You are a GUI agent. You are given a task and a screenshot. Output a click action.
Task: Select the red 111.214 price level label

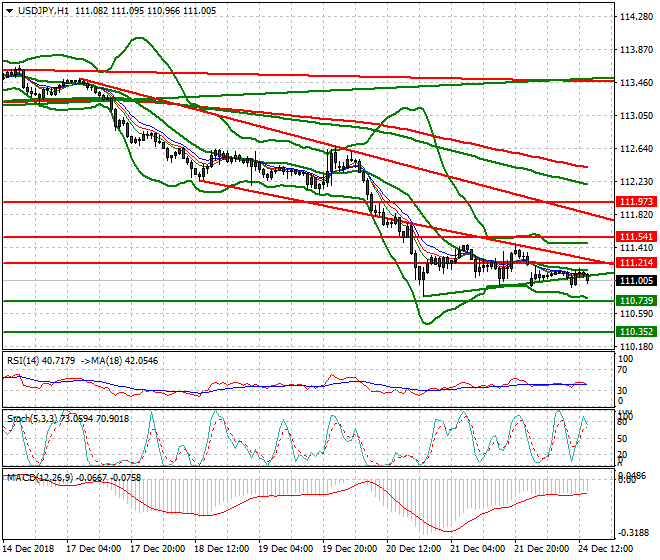pyautogui.click(x=636, y=263)
